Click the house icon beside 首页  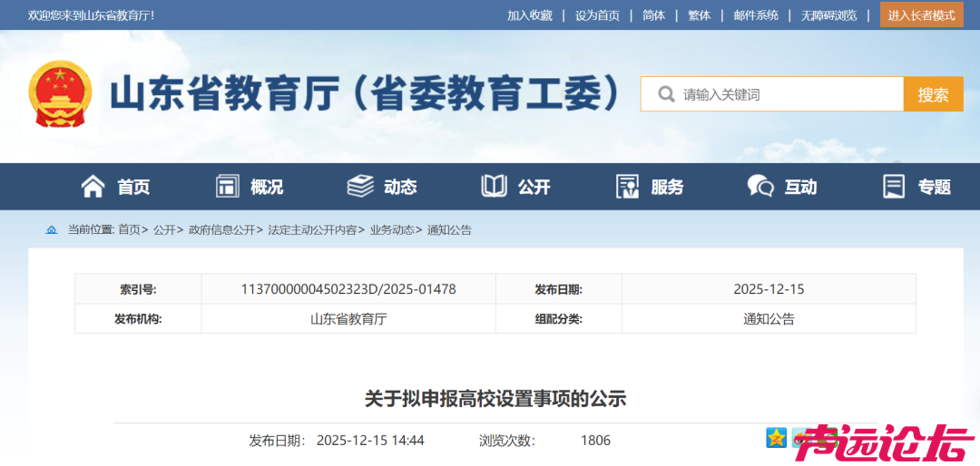pyautogui.click(x=93, y=186)
